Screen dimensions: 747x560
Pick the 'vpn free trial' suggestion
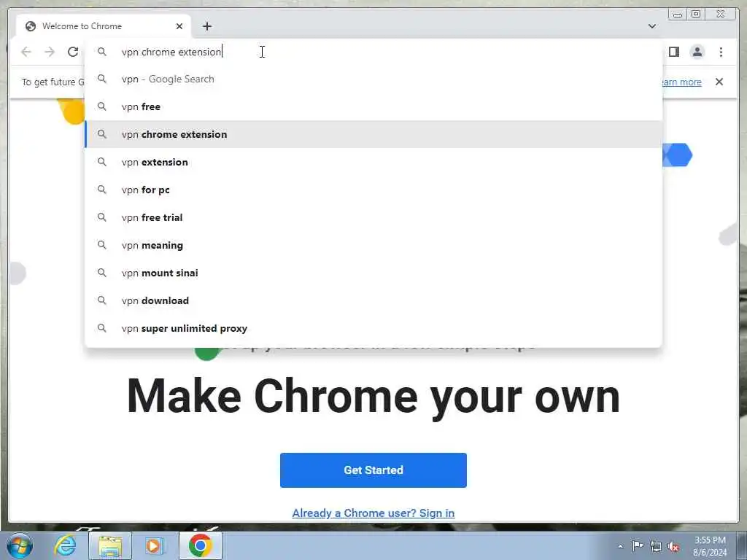click(x=373, y=217)
